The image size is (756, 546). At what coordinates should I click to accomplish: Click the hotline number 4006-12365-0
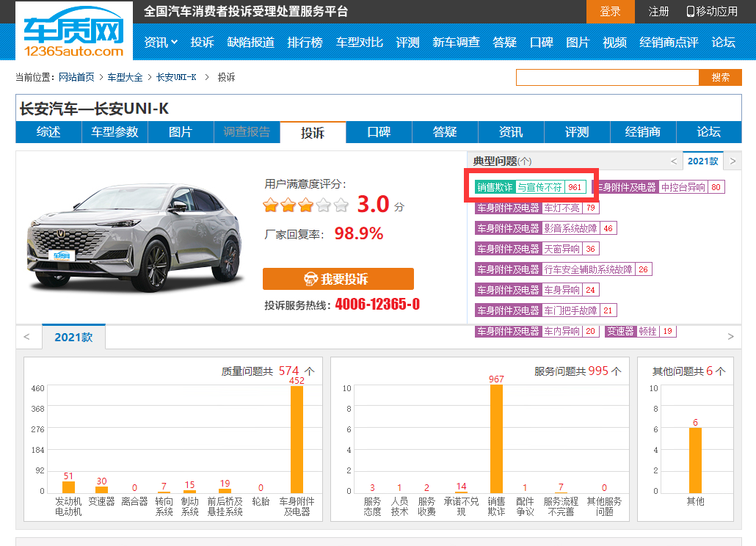[377, 304]
